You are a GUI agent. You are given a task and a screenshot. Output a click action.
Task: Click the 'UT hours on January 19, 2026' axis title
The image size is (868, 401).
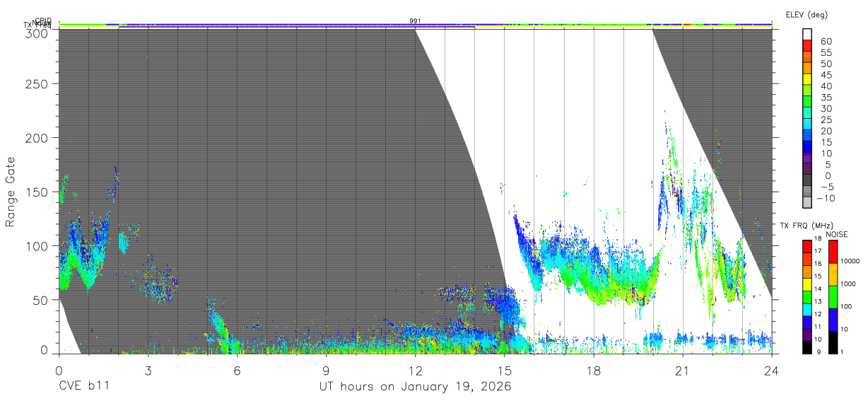[414, 387]
